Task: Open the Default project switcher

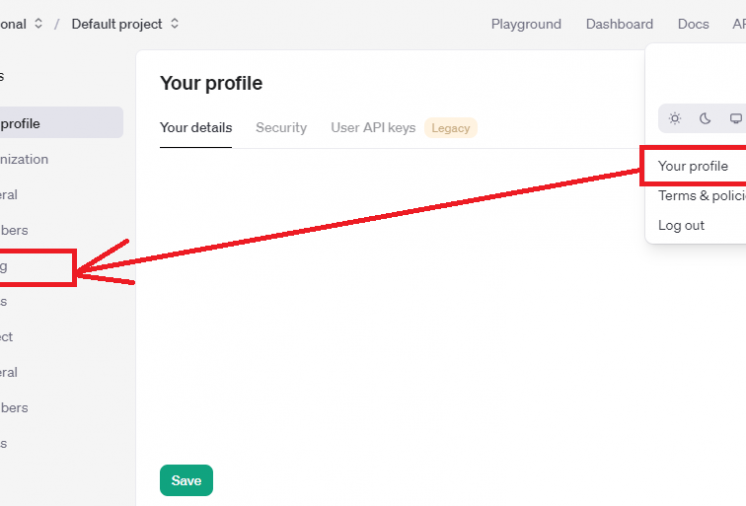Action: [x=125, y=24]
